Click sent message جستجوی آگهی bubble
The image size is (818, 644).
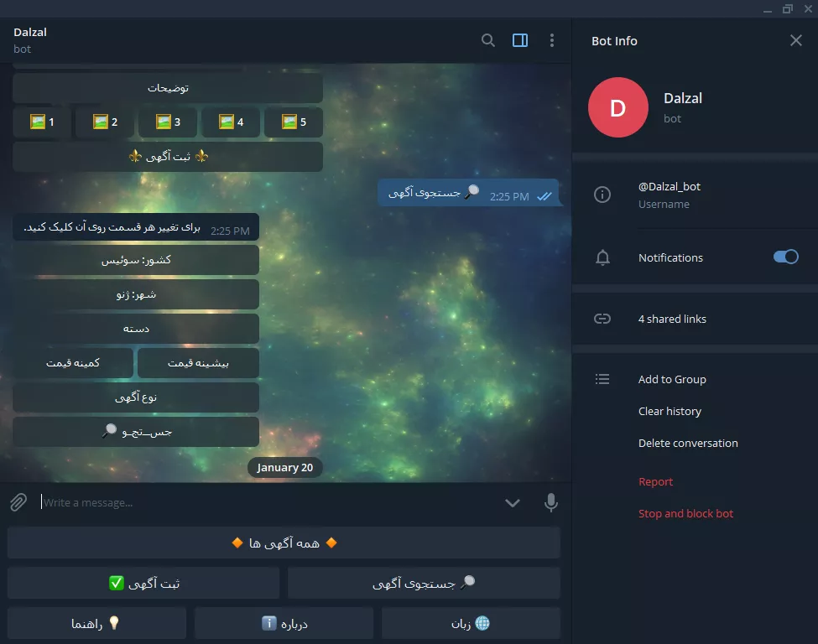468,192
